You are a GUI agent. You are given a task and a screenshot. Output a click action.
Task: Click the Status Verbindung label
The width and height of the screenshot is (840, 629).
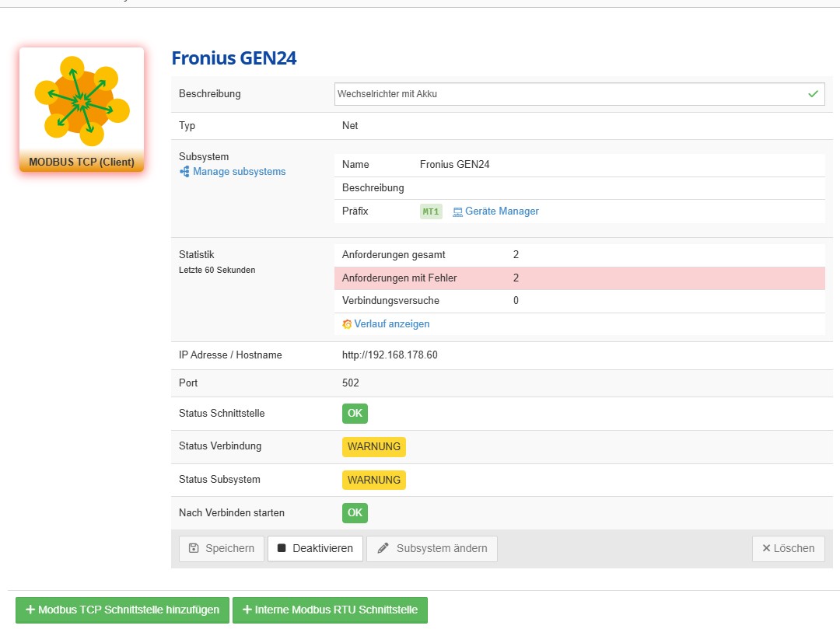[x=220, y=446]
